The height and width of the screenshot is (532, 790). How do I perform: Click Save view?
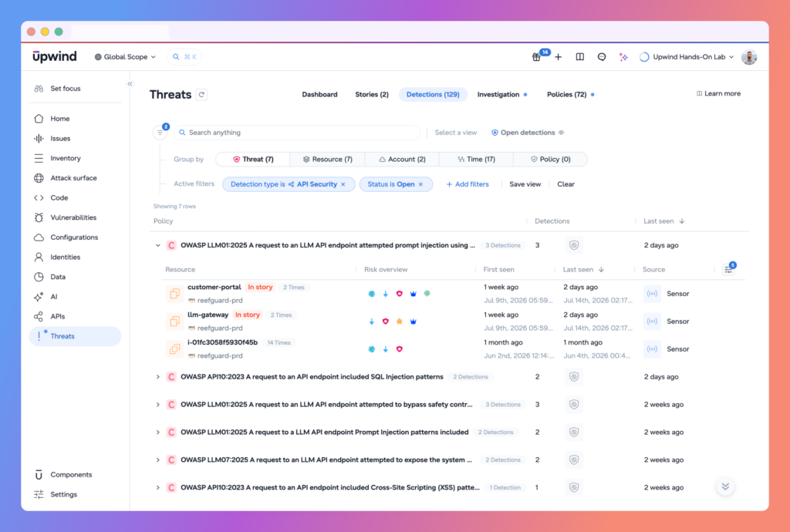[x=525, y=184]
